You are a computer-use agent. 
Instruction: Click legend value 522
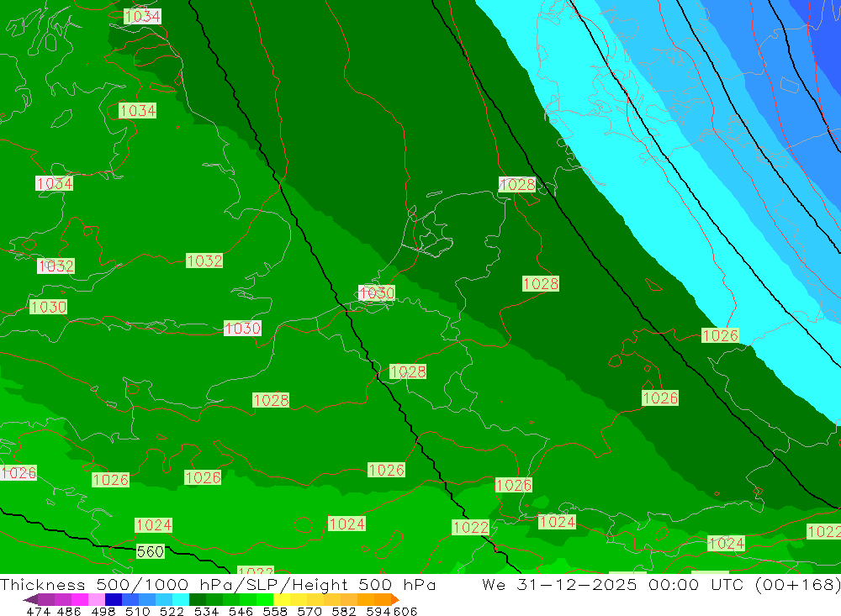171,612
